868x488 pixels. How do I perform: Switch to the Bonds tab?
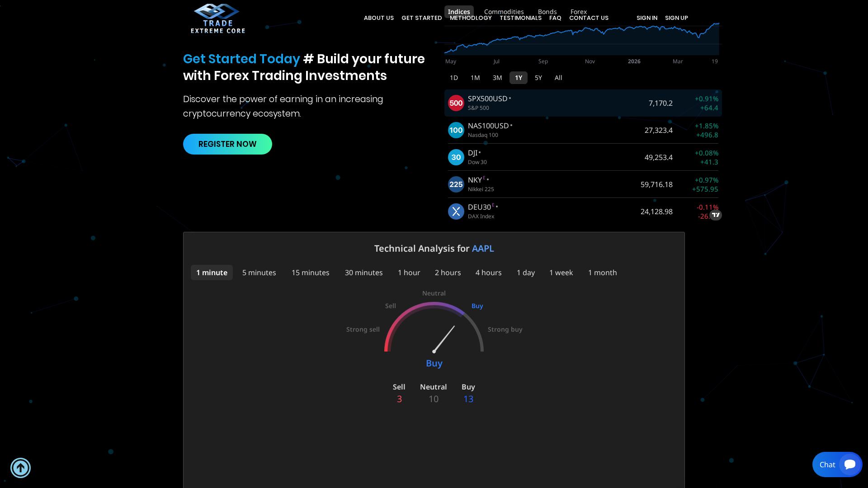(547, 12)
